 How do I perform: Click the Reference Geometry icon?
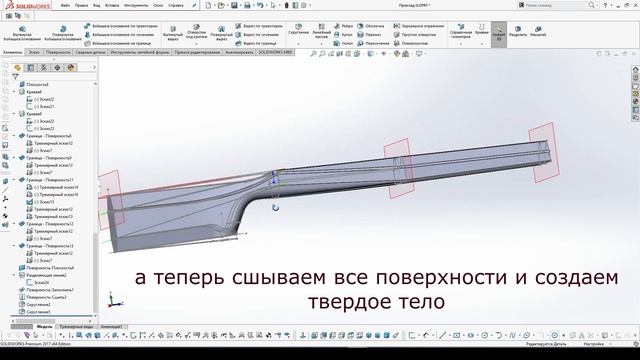[x=461, y=27]
